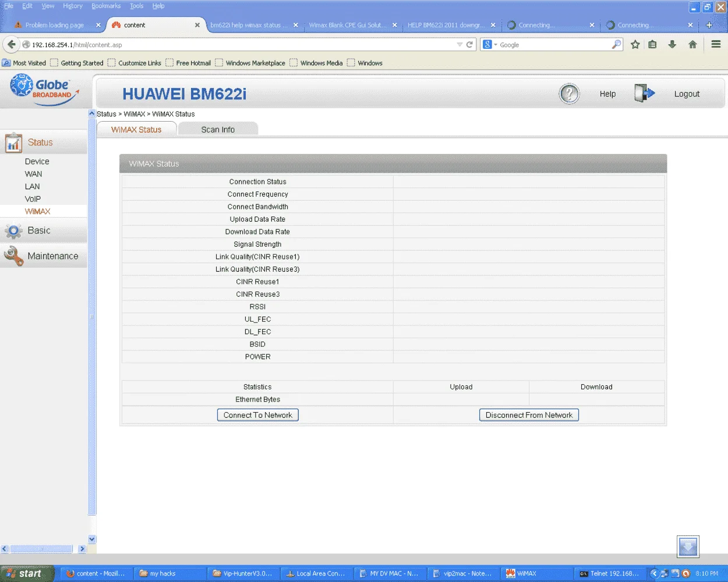
Task: Select the WiMAX Status tab
Action: [x=136, y=129]
